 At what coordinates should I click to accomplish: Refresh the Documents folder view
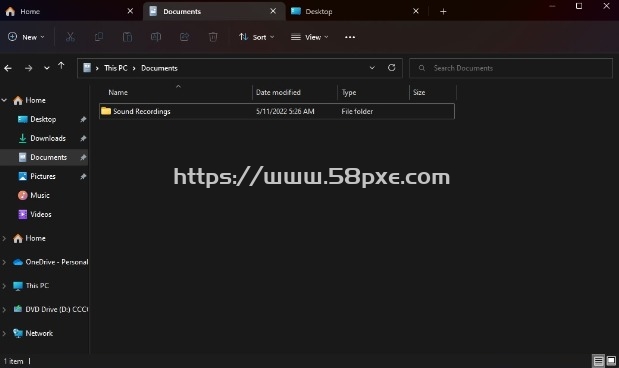(392, 68)
